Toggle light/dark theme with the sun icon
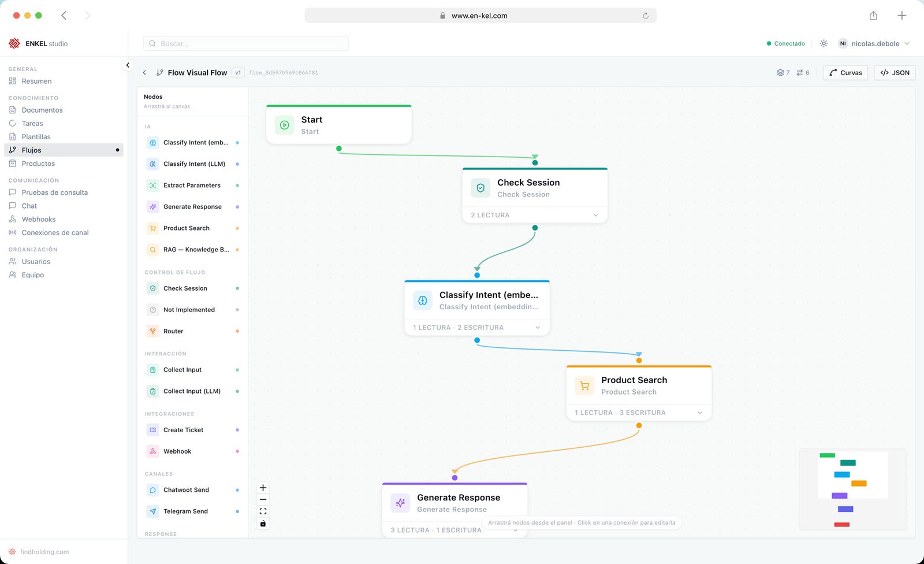Viewport: 924px width, 564px height. [824, 43]
